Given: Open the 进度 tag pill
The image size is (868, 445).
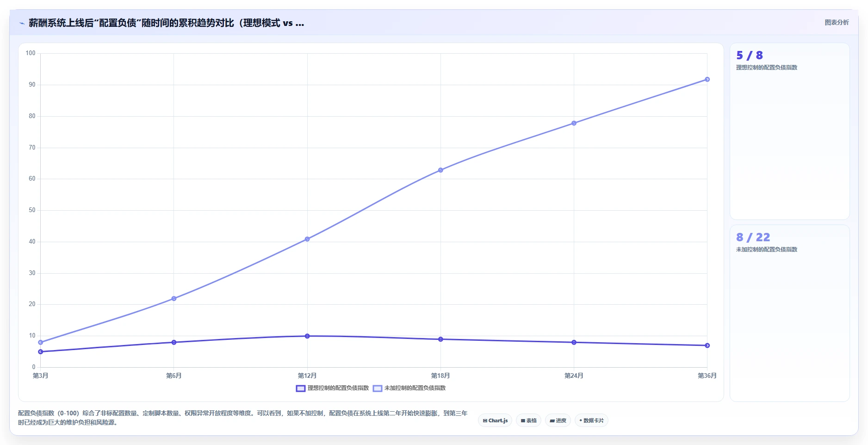Looking at the screenshot, I should (x=558, y=420).
